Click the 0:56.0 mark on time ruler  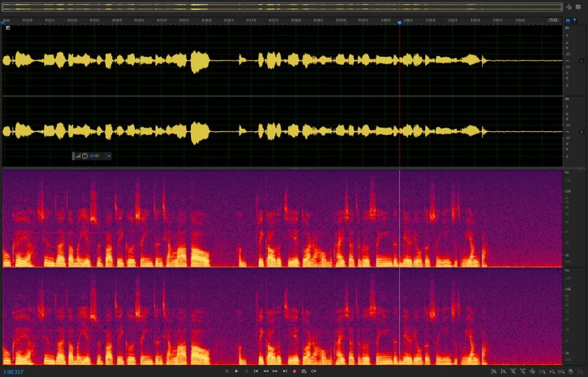206,20
